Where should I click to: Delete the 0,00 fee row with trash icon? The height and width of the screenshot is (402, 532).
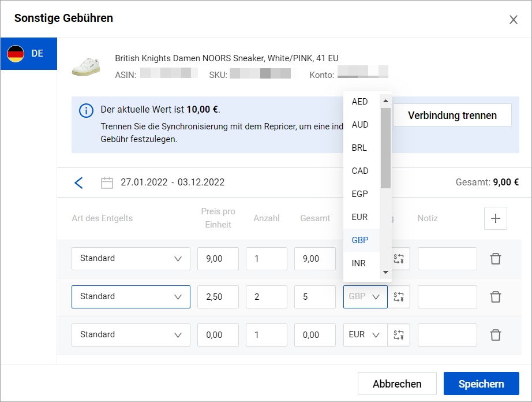tap(495, 335)
